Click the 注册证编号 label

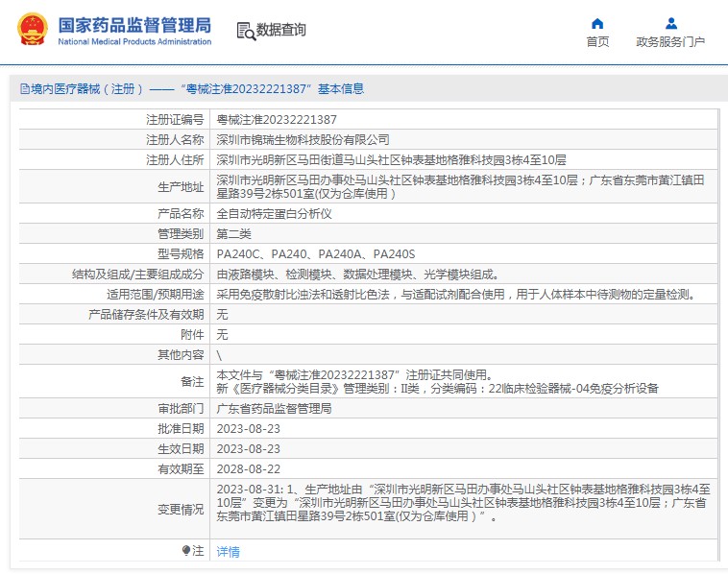click(x=175, y=120)
